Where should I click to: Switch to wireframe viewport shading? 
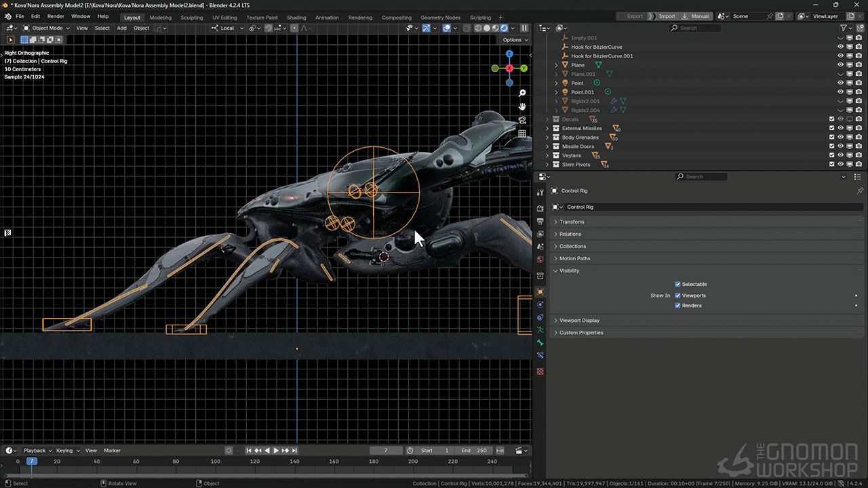point(478,28)
